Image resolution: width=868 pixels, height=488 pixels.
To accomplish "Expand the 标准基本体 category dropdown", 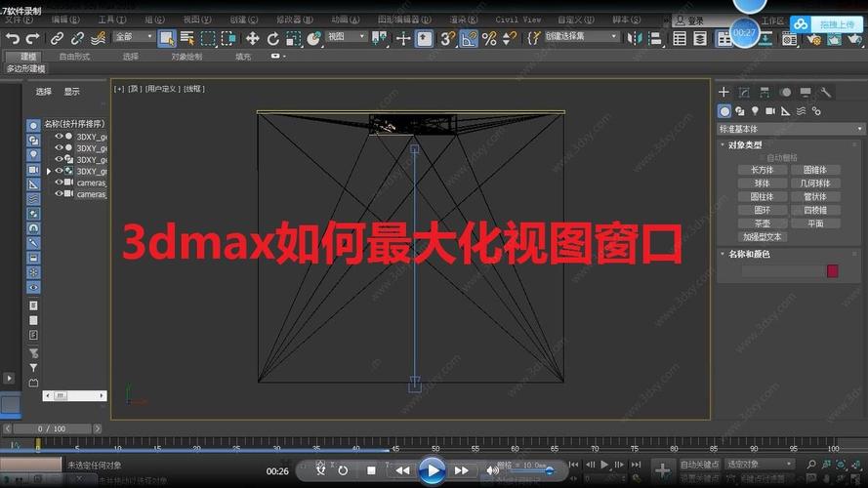I will click(791, 128).
